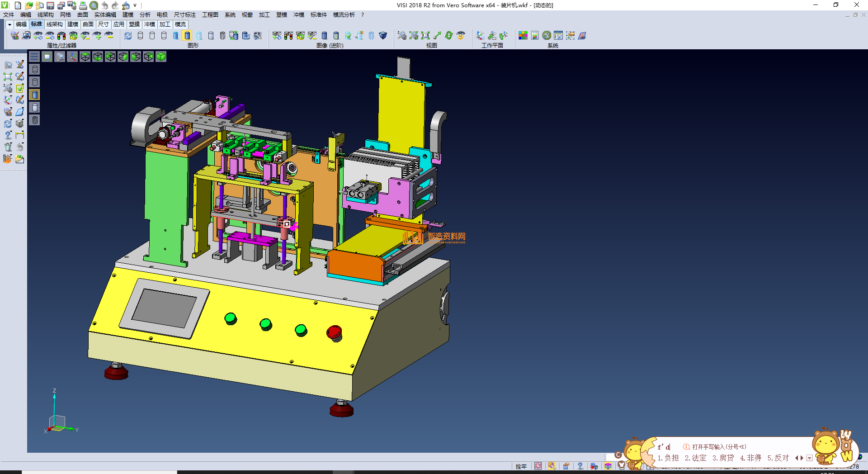The height and width of the screenshot is (474, 868).
Task: Choose IME candidate 3 房贷
Action: pyautogui.click(x=723, y=458)
